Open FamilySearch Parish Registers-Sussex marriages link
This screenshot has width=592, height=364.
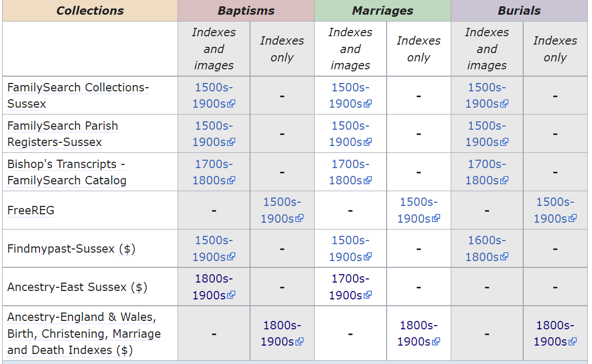coord(350,133)
